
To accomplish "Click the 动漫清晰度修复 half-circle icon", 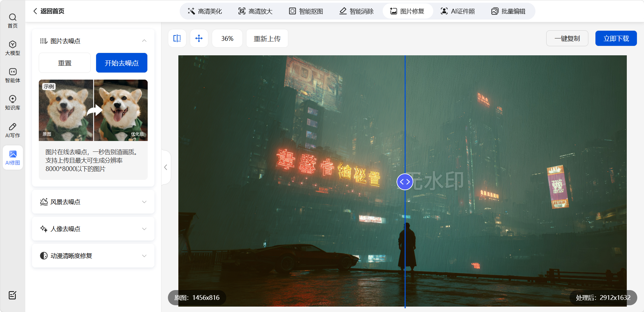I will click(x=44, y=256).
